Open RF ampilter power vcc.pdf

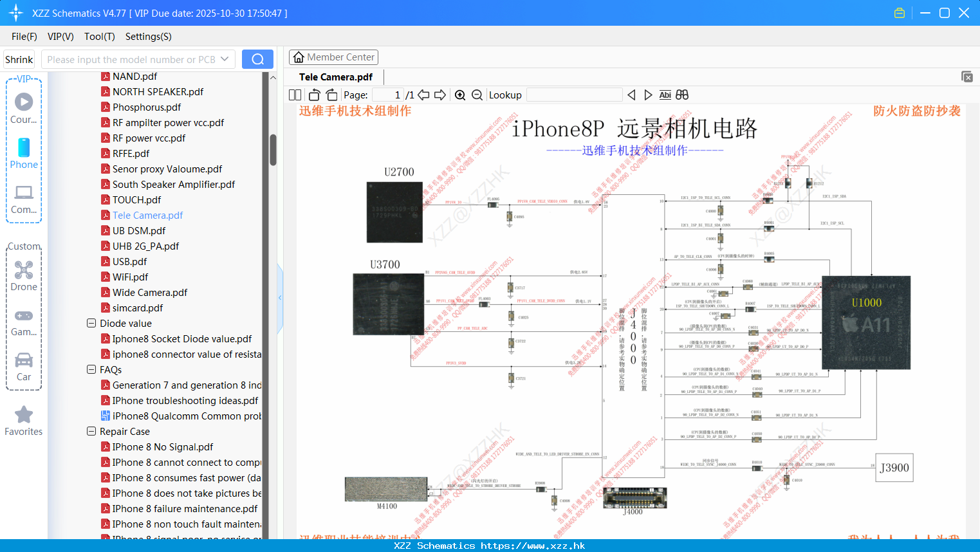click(168, 123)
